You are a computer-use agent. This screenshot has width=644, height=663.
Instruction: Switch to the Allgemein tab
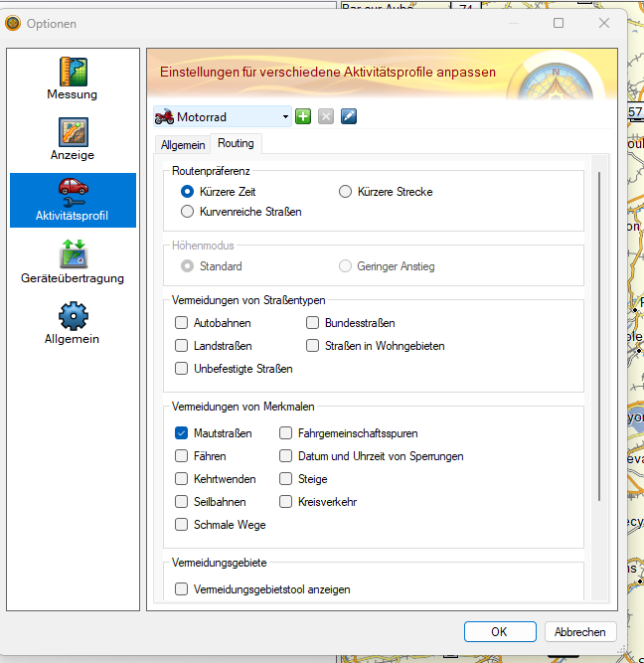[x=183, y=145]
